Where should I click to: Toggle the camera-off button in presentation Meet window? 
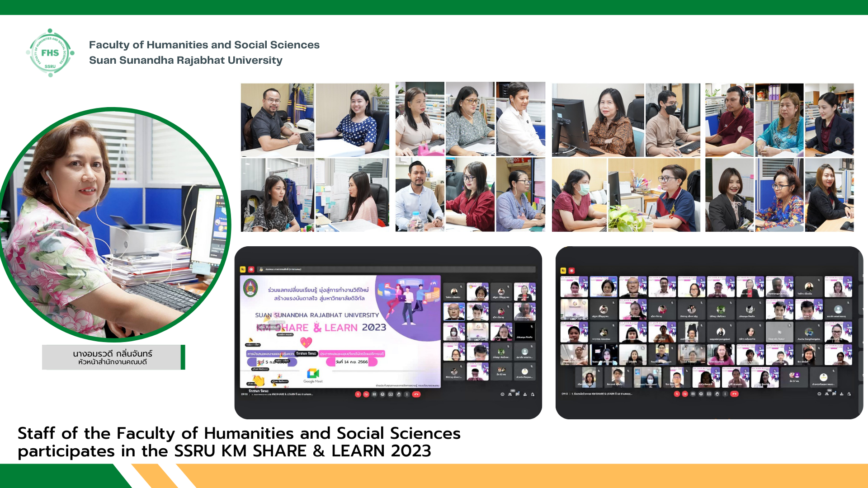(x=366, y=394)
